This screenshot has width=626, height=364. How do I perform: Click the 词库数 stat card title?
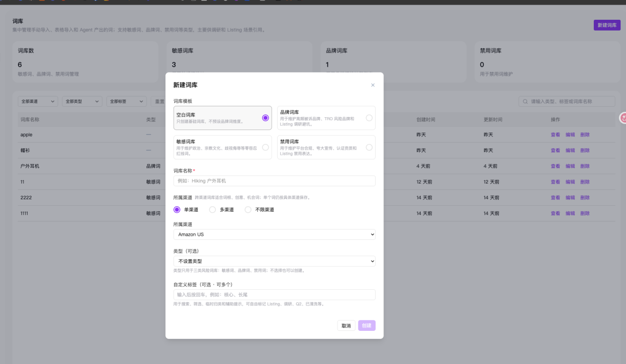tap(26, 51)
